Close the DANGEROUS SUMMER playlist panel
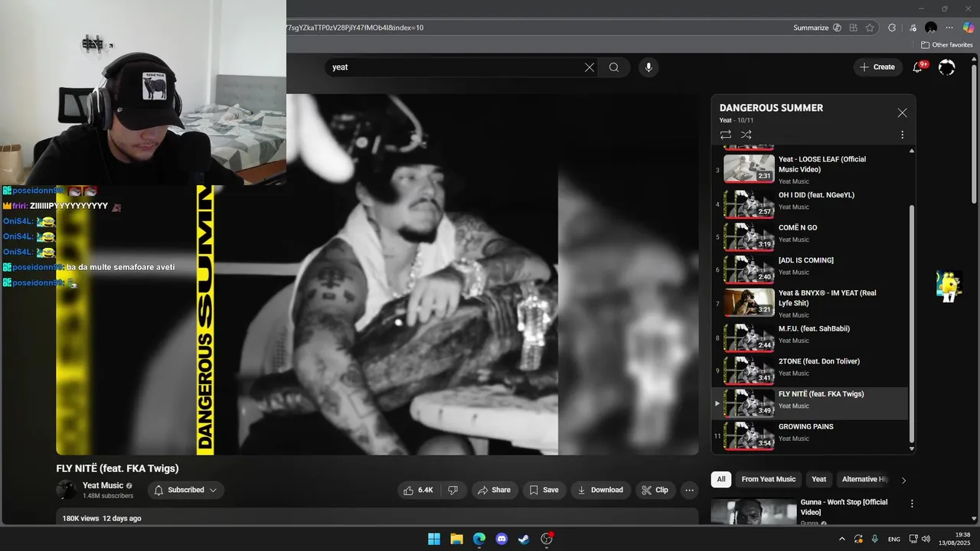Screen dimensions: 980x551 click(902, 112)
